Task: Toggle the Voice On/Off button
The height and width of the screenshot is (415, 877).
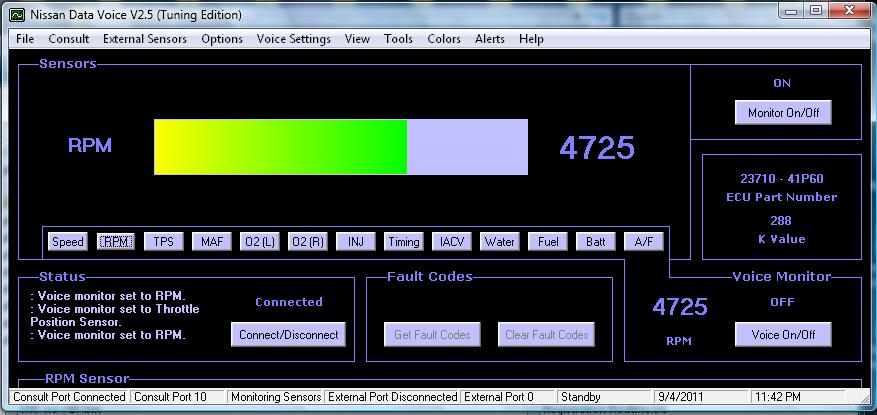Action: pyautogui.click(x=783, y=334)
